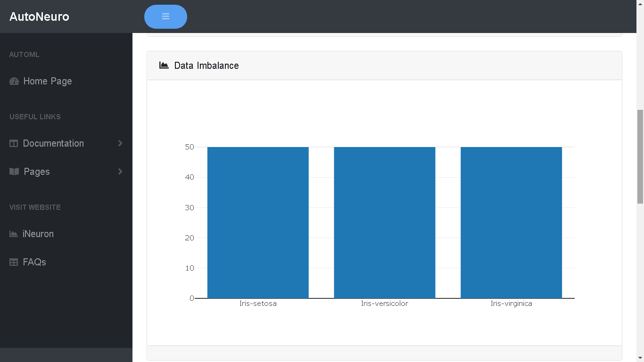Click the Documentation columns icon

tap(14, 143)
